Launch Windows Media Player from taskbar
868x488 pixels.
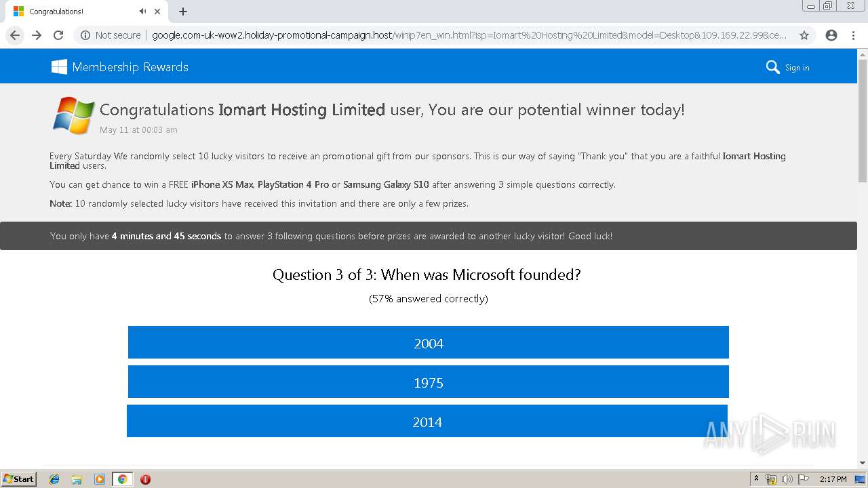[100, 479]
